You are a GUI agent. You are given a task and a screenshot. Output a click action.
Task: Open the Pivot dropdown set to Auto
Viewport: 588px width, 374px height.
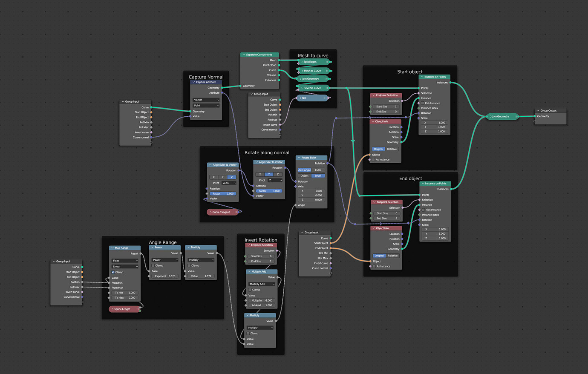pos(229,183)
